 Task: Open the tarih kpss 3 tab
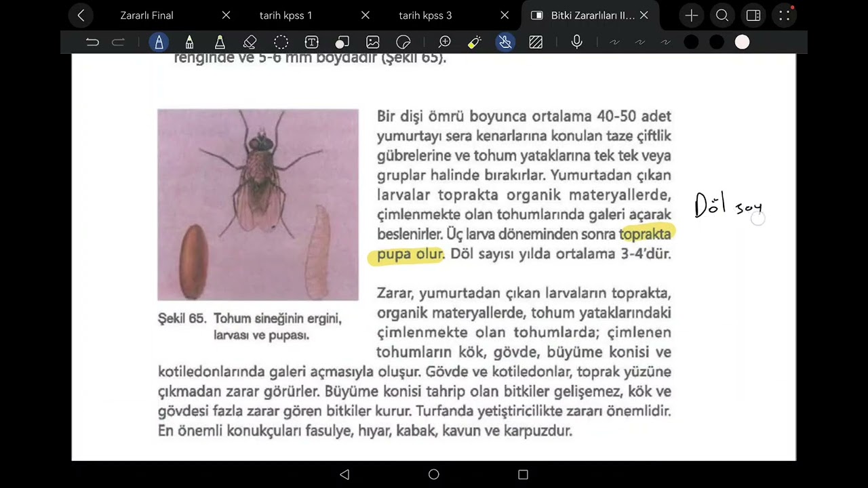tap(425, 16)
